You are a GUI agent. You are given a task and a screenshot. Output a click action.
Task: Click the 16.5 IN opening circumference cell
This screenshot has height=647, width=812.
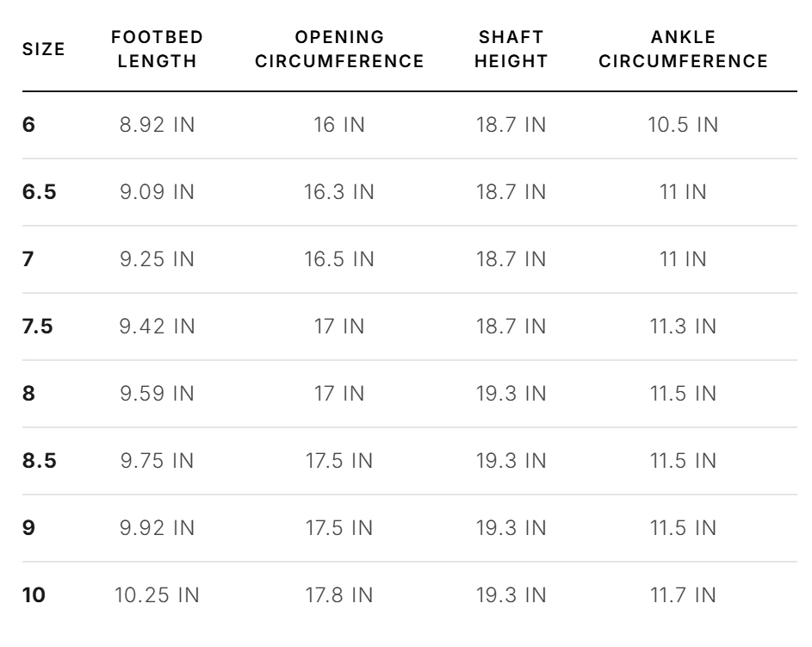[x=339, y=259]
